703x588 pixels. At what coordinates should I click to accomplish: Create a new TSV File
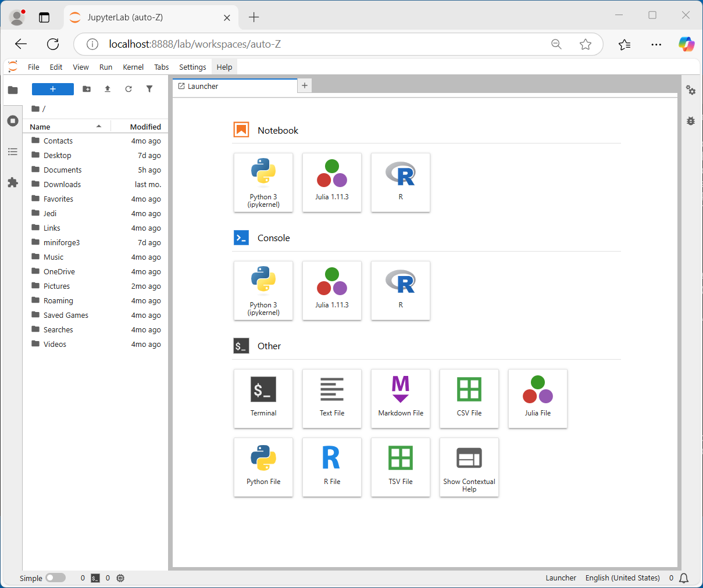coord(401,467)
